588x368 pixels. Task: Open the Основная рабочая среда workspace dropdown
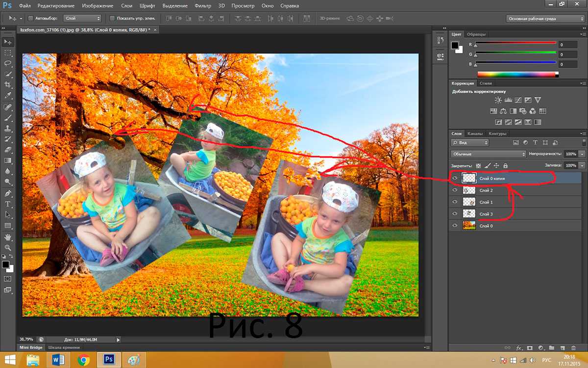coord(545,19)
